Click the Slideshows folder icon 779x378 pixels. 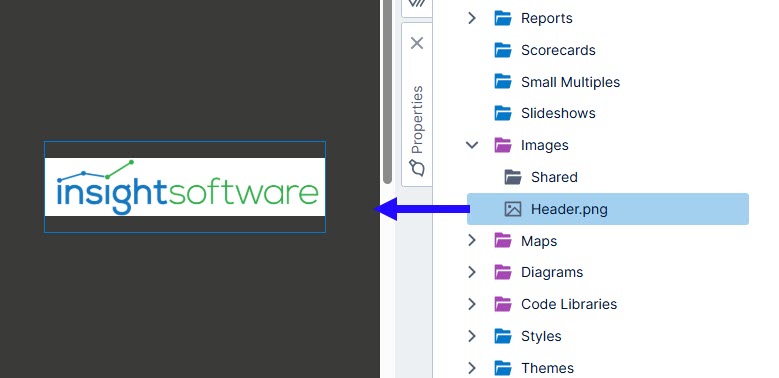503,113
